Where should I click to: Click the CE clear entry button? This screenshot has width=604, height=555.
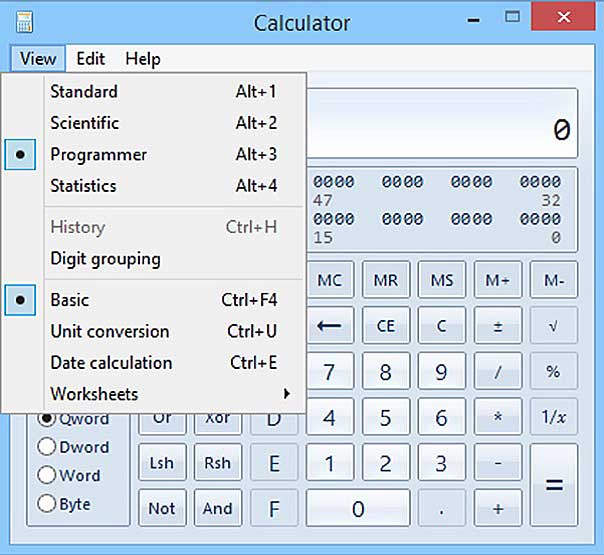385,326
